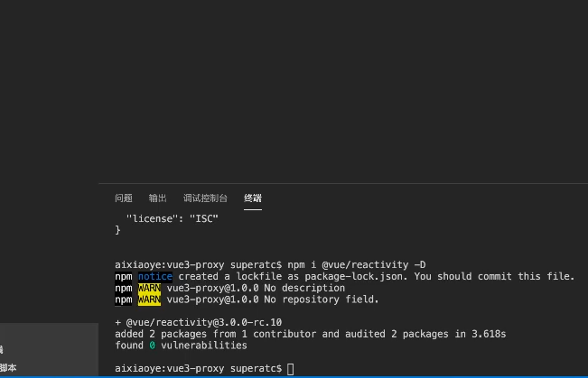Activate the 终端 tab
The image size is (588, 378).
pyautogui.click(x=253, y=198)
